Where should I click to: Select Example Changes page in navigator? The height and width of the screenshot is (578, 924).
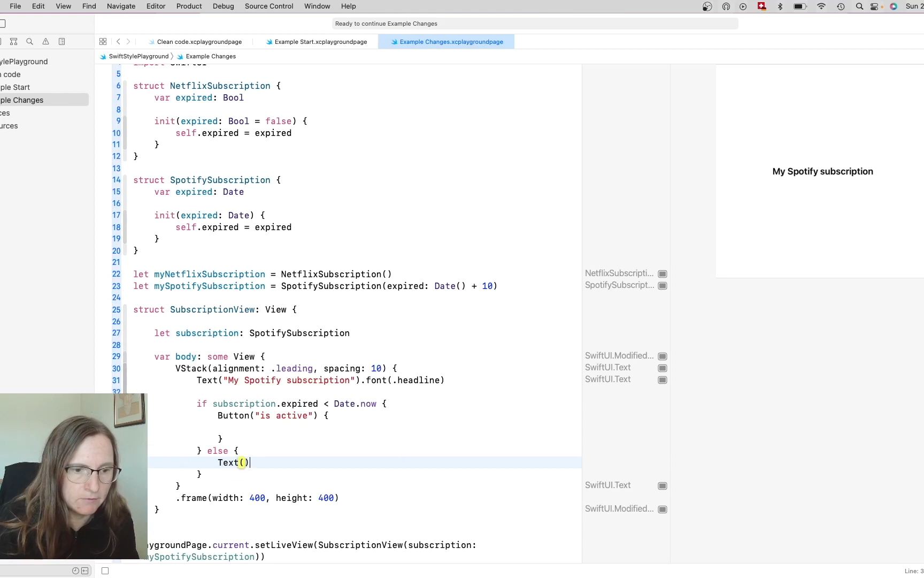click(x=44, y=100)
